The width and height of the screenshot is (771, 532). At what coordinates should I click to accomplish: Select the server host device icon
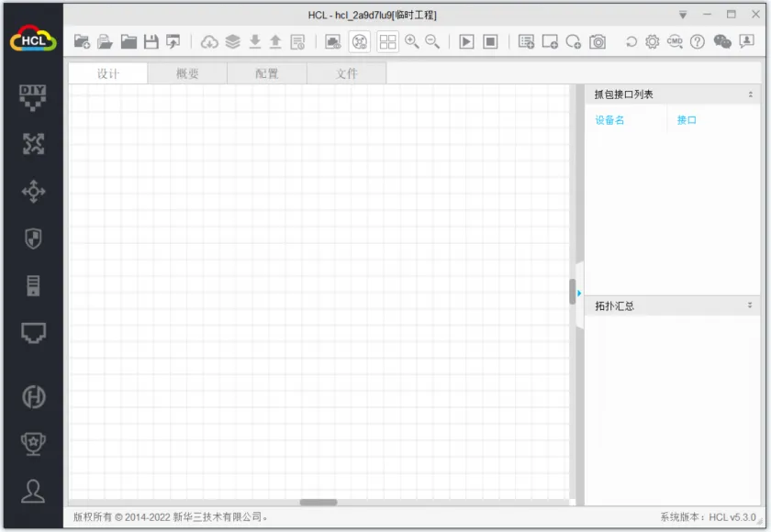pos(33,285)
